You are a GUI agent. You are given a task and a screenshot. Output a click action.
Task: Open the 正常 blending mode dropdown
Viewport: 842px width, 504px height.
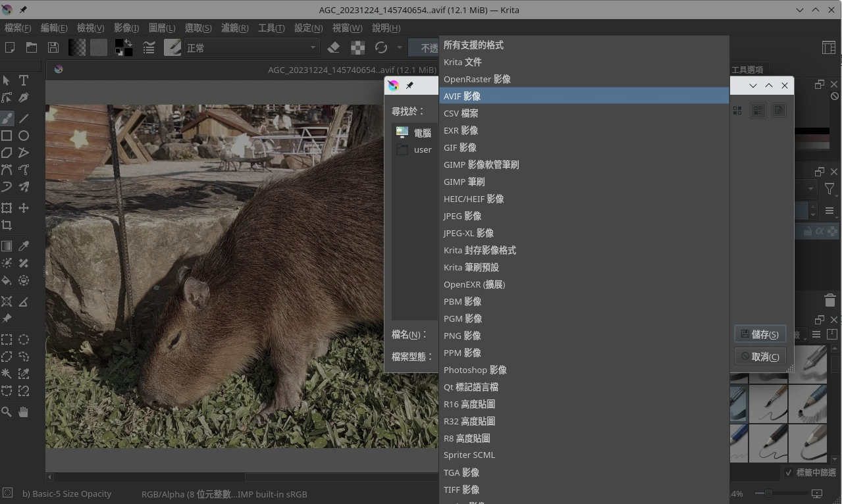251,48
